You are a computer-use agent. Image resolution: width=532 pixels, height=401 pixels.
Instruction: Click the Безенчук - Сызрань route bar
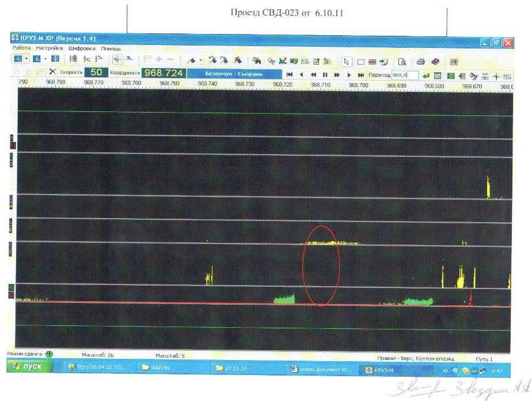pyautogui.click(x=234, y=74)
